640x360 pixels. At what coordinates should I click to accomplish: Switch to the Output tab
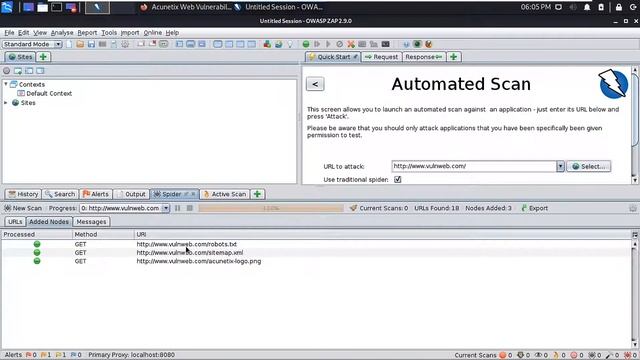131,194
